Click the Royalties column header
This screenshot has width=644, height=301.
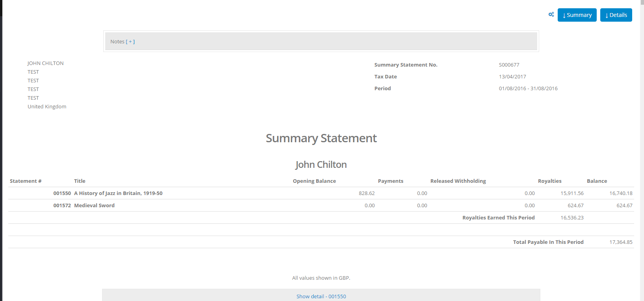pyautogui.click(x=549, y=181)
